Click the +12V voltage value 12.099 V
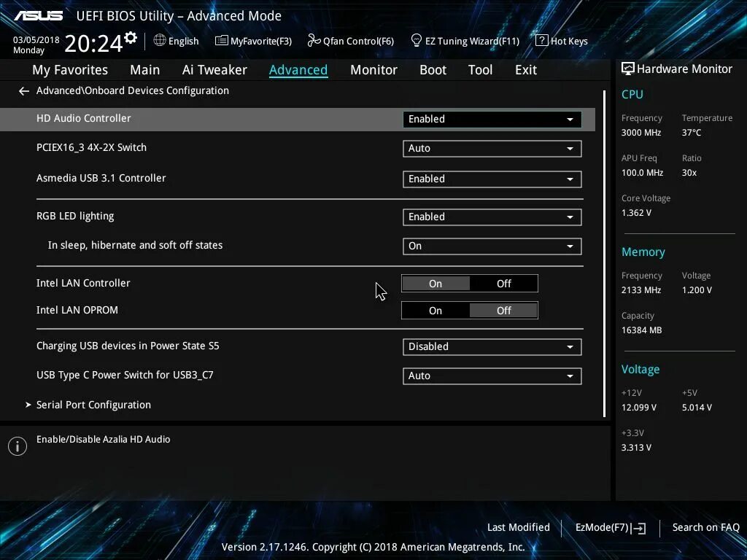 (x=639, y=408)
